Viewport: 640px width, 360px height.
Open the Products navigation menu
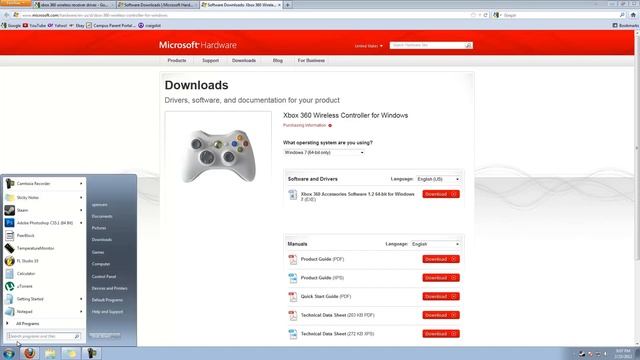177,60
